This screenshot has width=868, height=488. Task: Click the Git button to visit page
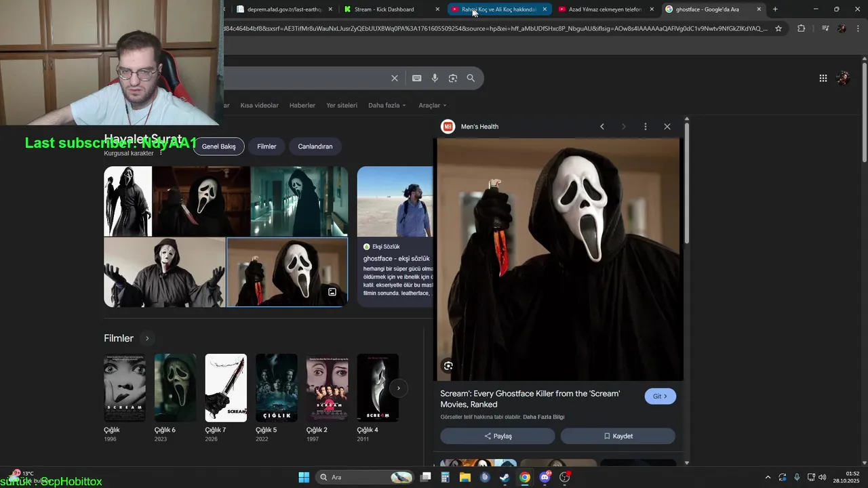660,396
